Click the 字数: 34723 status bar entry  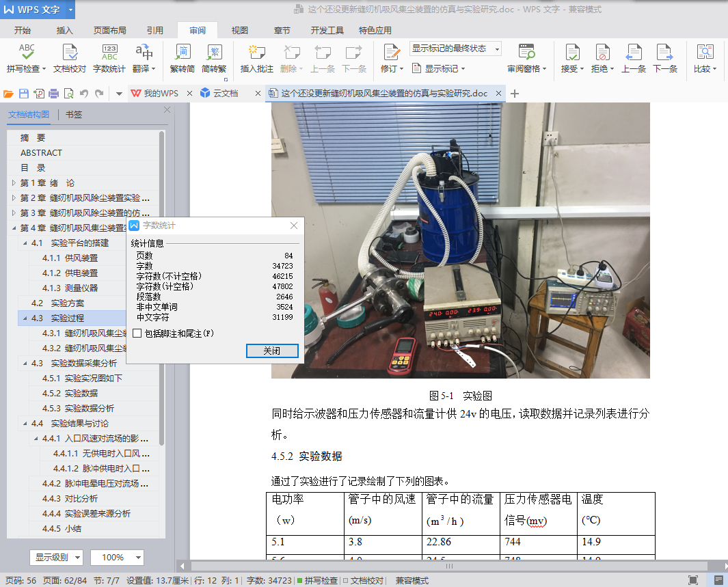pos(269,580)
